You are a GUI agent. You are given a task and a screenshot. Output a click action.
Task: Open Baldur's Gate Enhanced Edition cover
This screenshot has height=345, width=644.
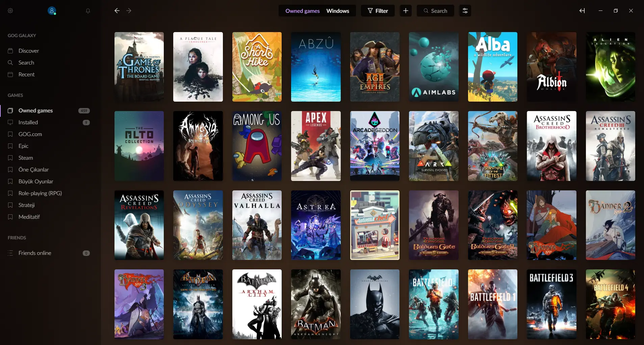[434, 225]
